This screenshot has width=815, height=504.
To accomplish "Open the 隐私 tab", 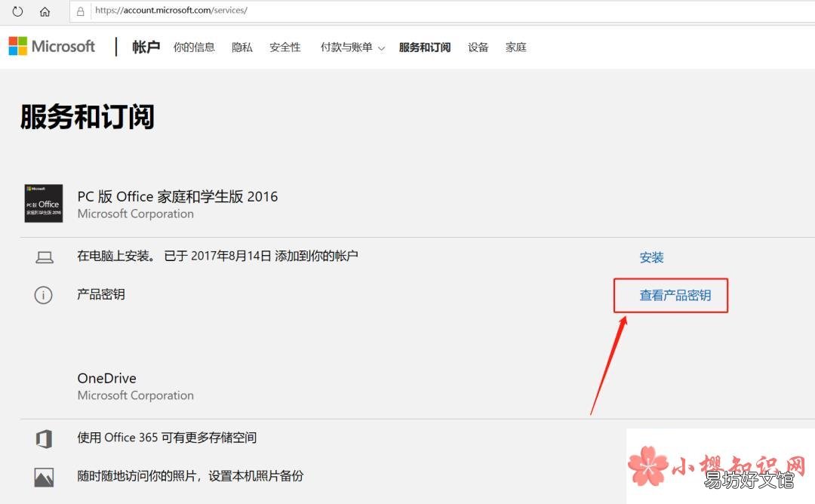I will [x=242, y=48].
